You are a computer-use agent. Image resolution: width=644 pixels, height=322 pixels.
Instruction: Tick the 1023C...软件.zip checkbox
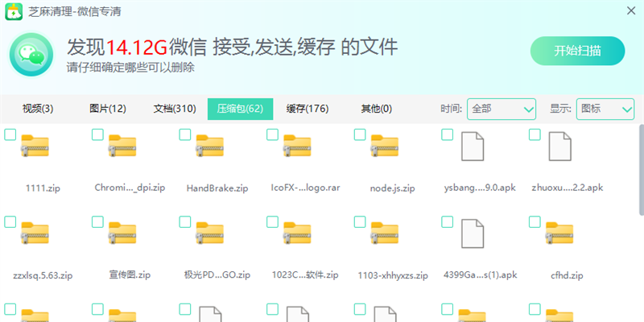coord(272,222)
